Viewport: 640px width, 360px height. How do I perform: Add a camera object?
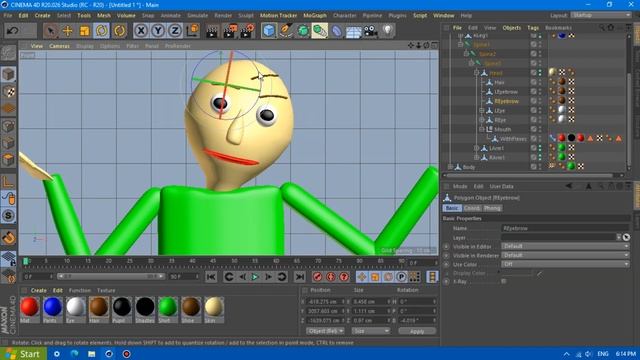[x=371, y=31]
